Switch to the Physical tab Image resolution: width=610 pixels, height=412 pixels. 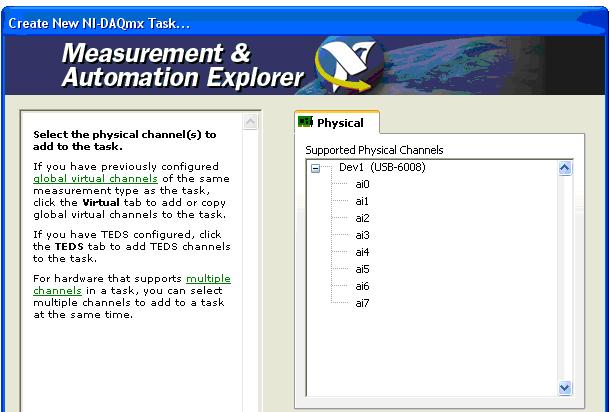[339, 123]
